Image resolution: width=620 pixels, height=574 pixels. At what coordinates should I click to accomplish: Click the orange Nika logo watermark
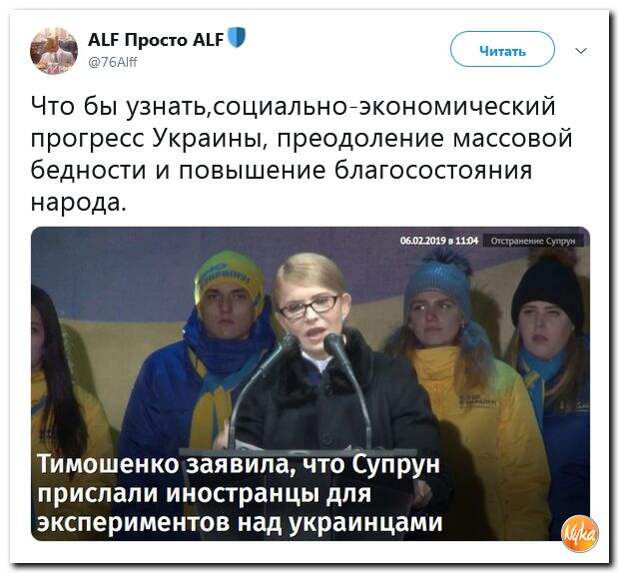(580, 534)
